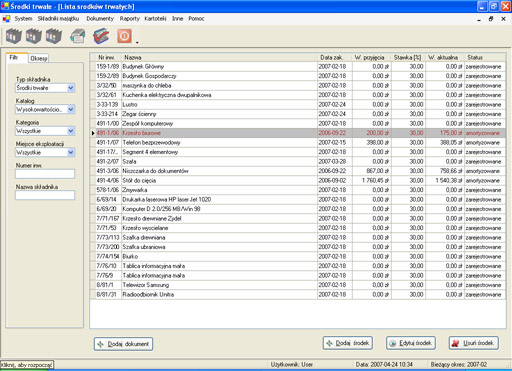This screenshot has width=512, height=371.
Task: Click the Numer inw. input field
Action: [45, 174]
